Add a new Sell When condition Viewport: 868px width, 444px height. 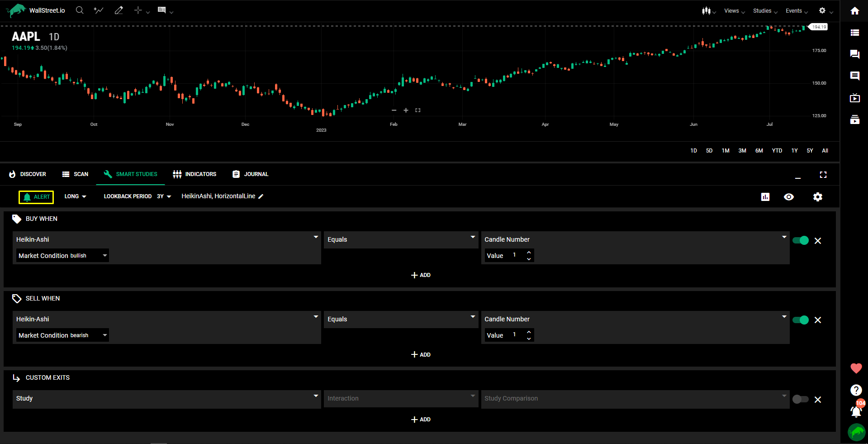click(x=421, y=355)
